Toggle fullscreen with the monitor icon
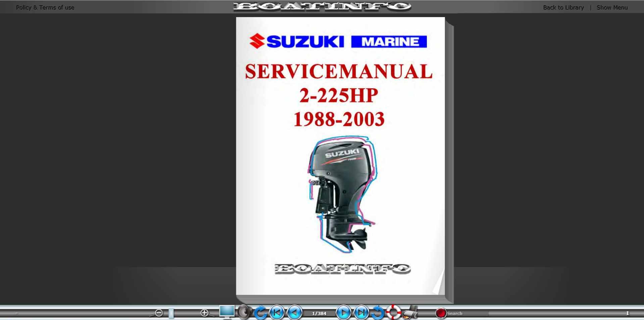644x320 pixels. [227, 312]
